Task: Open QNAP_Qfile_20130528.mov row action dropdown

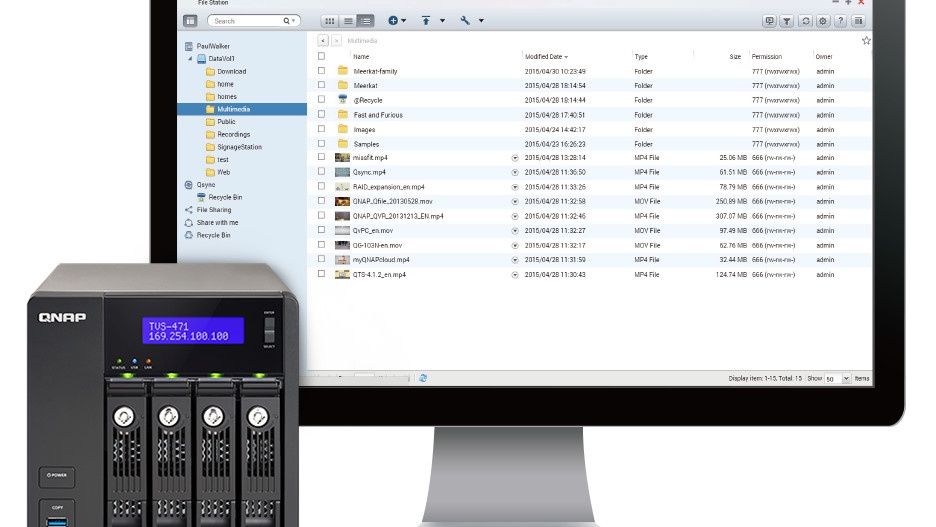Action: pos(515,202)
